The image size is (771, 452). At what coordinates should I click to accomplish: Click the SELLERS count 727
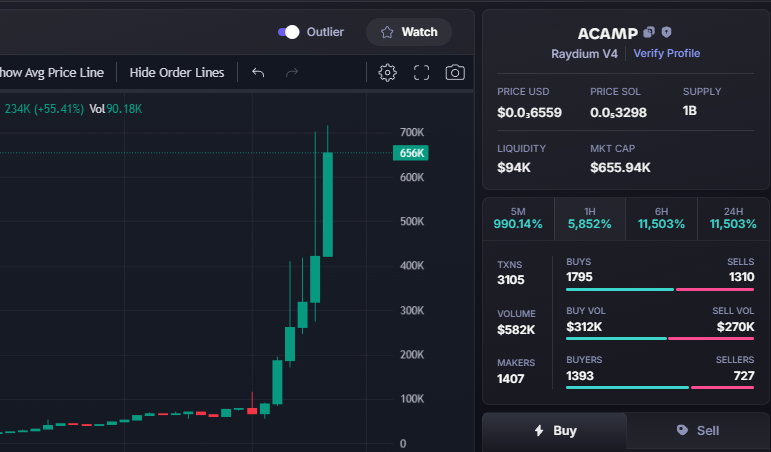coord(743,376)
